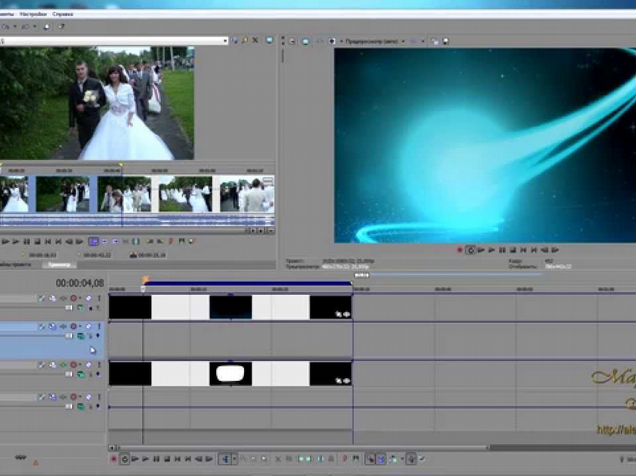This screenshot has height=476, width=636.
Task: Pause playback in the Trimmer
Action: tap(27, 242)
